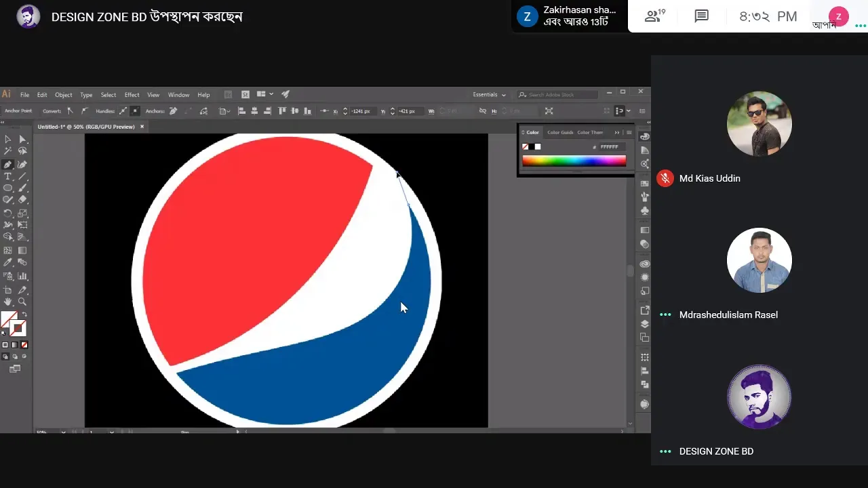Open the File menu
Image resolution: width=868 pixels, height=488 pixels.
24,95
